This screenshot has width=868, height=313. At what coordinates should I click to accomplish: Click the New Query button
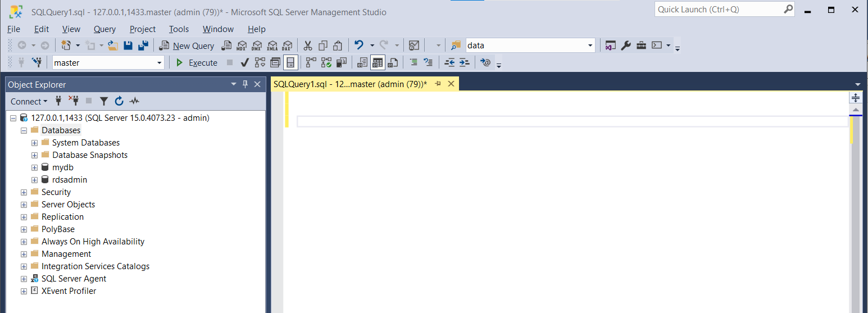(x=187, y=46)
